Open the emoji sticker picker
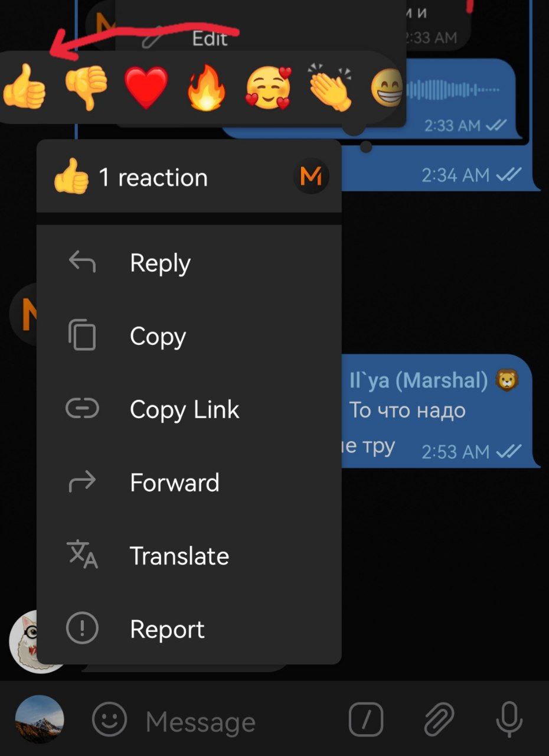 pyautogui.click(x=110, y=719)
